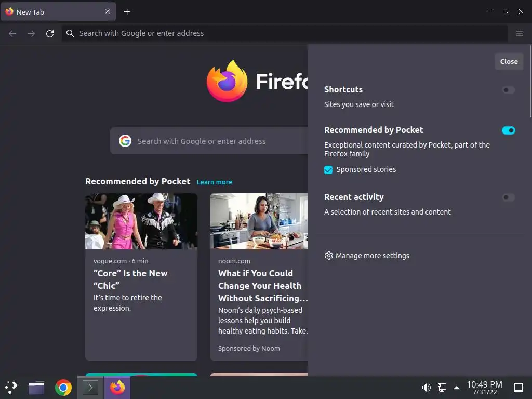This screenshot has height=399, width=532.
Task: Uncheck Sponsored stories checkbox
Action: (328, 170)
